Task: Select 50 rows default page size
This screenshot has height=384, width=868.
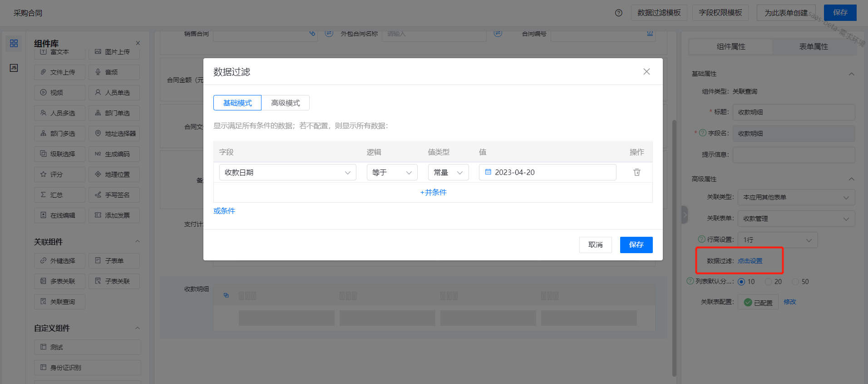Action: (795, 282)
